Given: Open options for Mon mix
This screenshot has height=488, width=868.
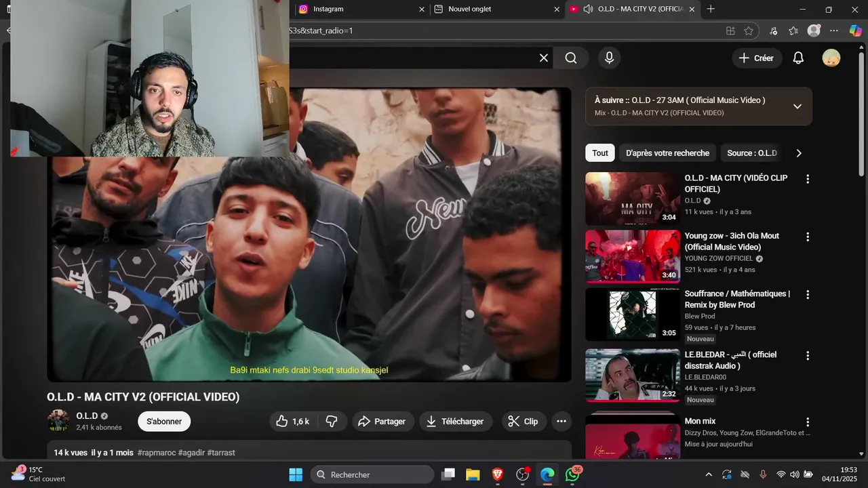Looking at the screenshot, I should click(807, 422).
